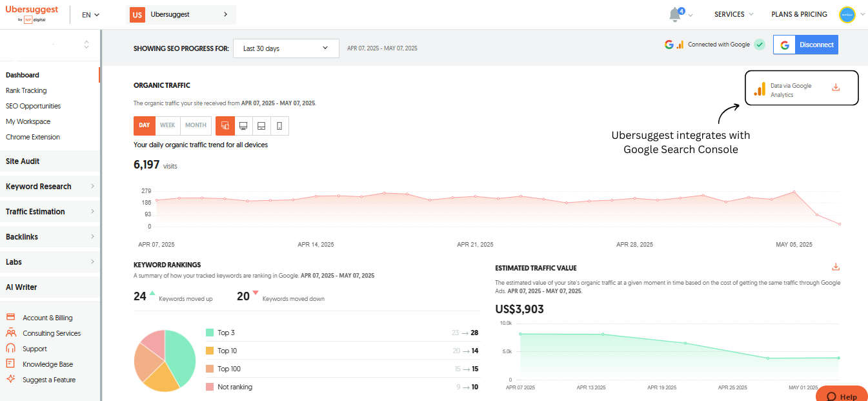Click the Account & Billing card icon

(x=10, y=317)
